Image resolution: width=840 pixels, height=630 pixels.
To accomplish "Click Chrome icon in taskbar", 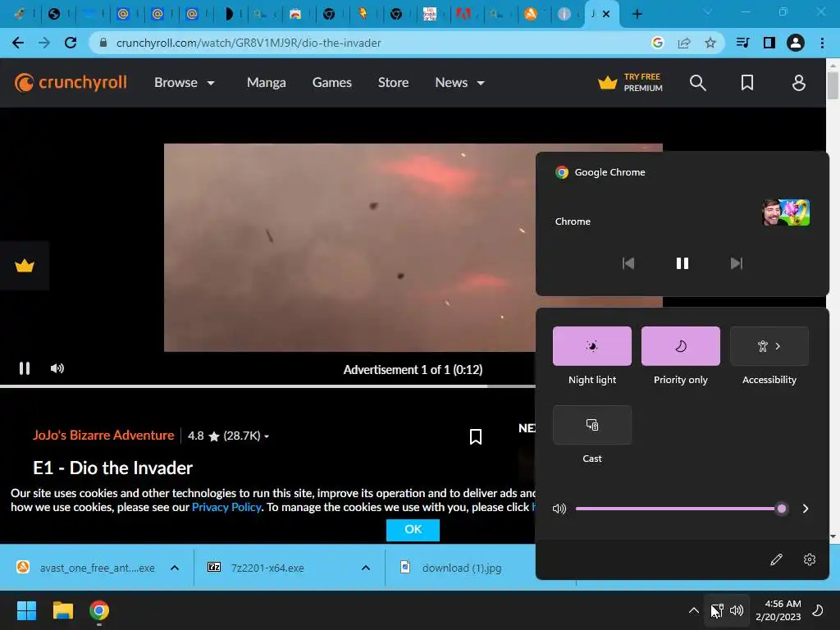I will (99, 610).
